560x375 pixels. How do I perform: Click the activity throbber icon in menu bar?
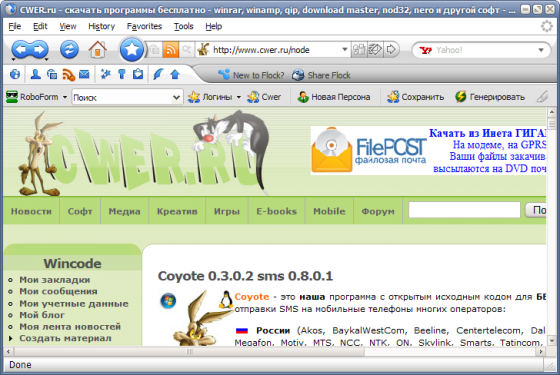point(546,26)
